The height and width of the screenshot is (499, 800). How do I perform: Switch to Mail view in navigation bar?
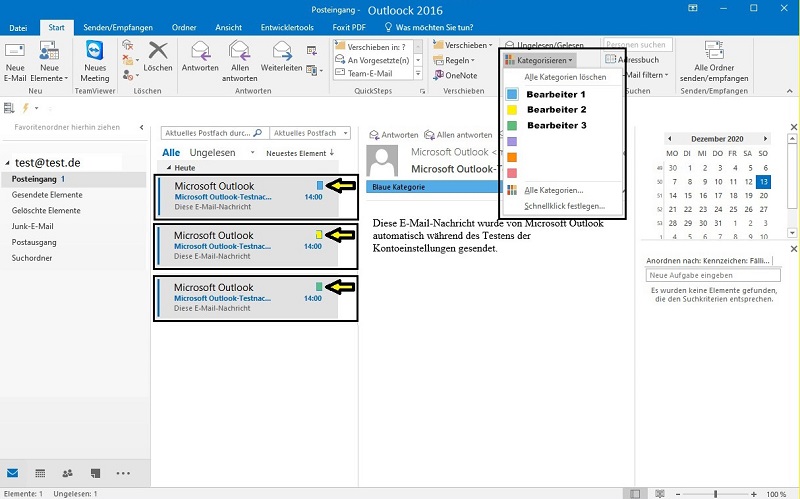(x=13, y=473)
